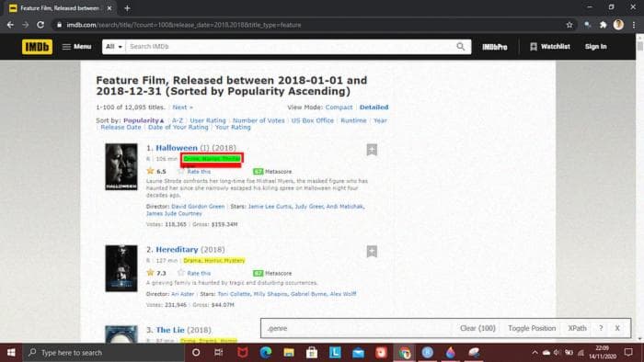Reload the page
The image size is (644, 362).
coord(40,25)
